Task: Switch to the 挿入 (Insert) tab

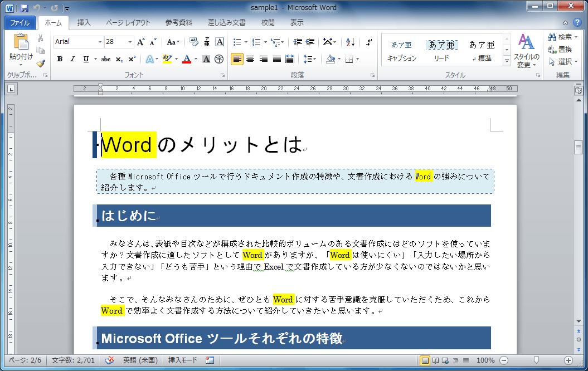Action: click(84, 23)
